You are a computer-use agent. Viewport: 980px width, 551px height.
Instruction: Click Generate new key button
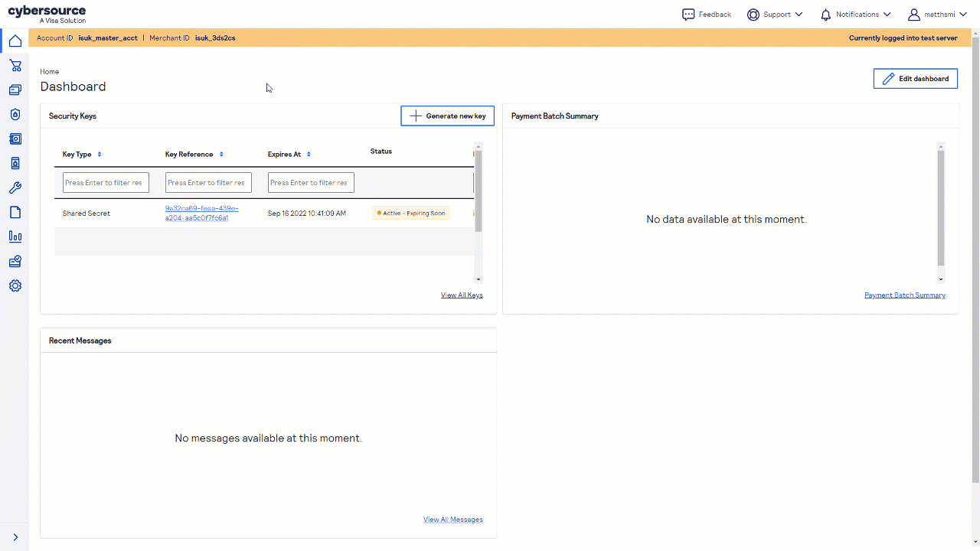click(x=447, y=116)
